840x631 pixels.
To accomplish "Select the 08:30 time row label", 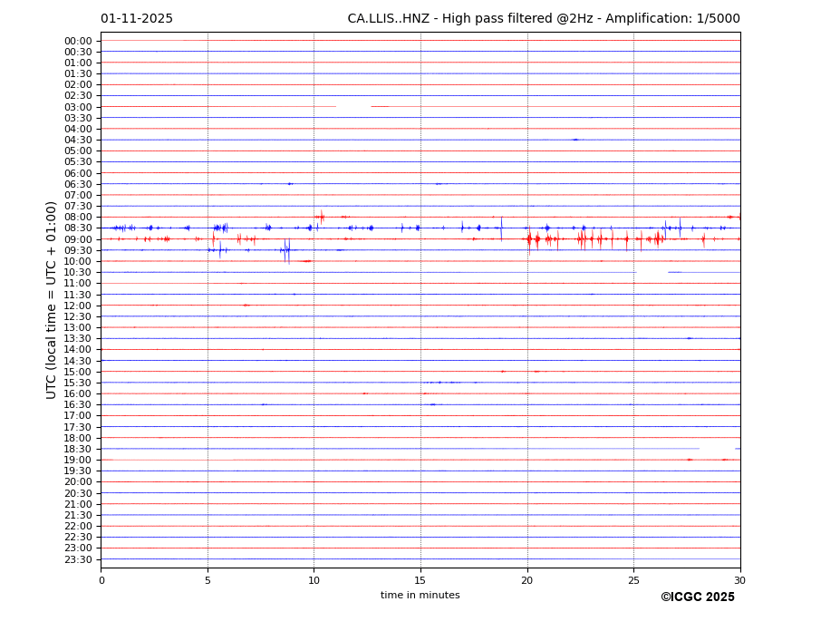I will click(x=78, y=228).
